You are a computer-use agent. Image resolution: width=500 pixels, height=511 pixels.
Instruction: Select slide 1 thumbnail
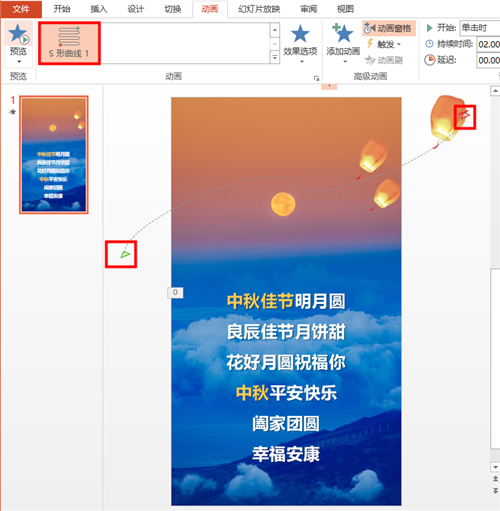(54, 154)
